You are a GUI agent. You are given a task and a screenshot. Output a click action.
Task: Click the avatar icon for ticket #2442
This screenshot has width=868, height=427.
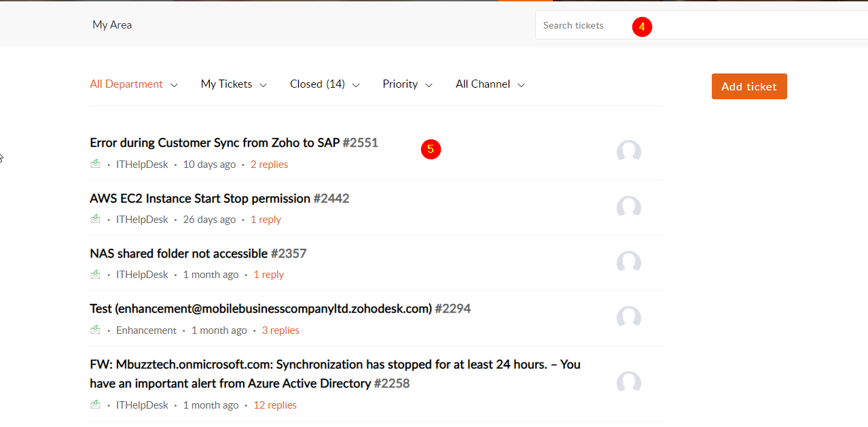tap(629, 207)
